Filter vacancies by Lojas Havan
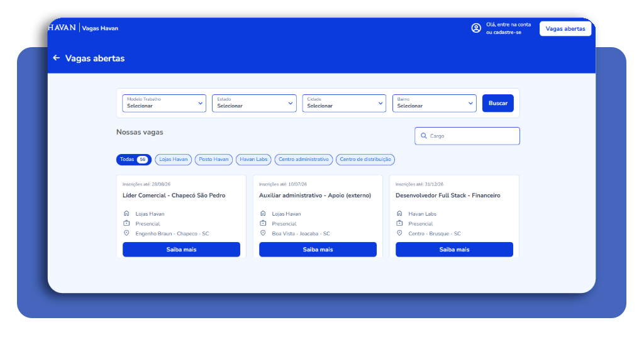644x337 pixels. pos(174,159)
